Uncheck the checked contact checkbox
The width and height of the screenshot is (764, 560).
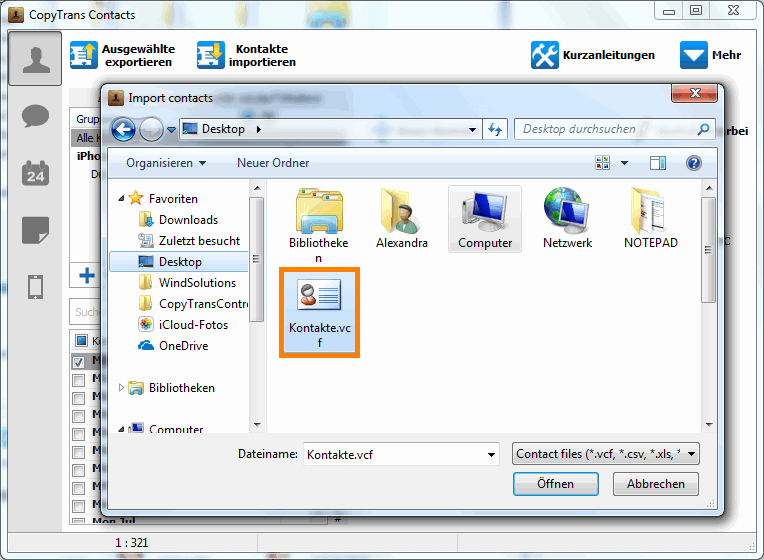(x=78, y=362)
